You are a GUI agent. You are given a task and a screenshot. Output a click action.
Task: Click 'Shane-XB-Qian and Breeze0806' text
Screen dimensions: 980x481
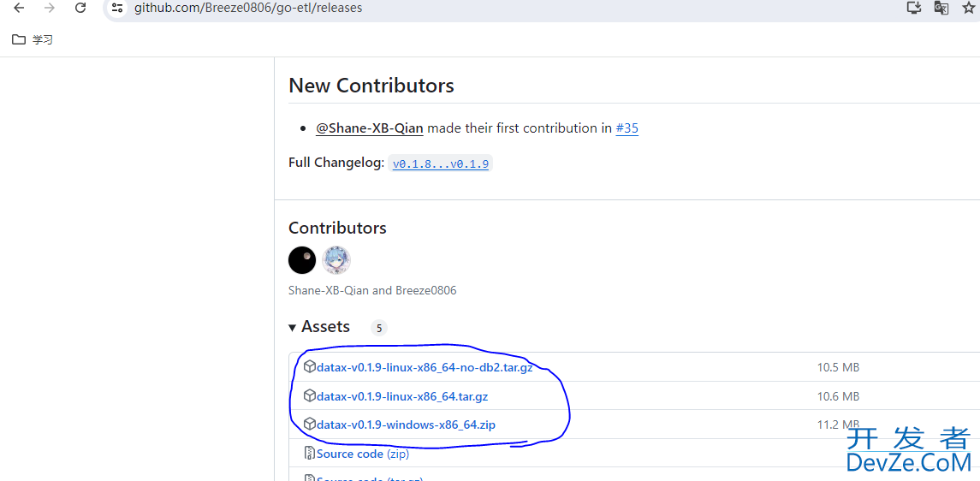click(372, 290)
